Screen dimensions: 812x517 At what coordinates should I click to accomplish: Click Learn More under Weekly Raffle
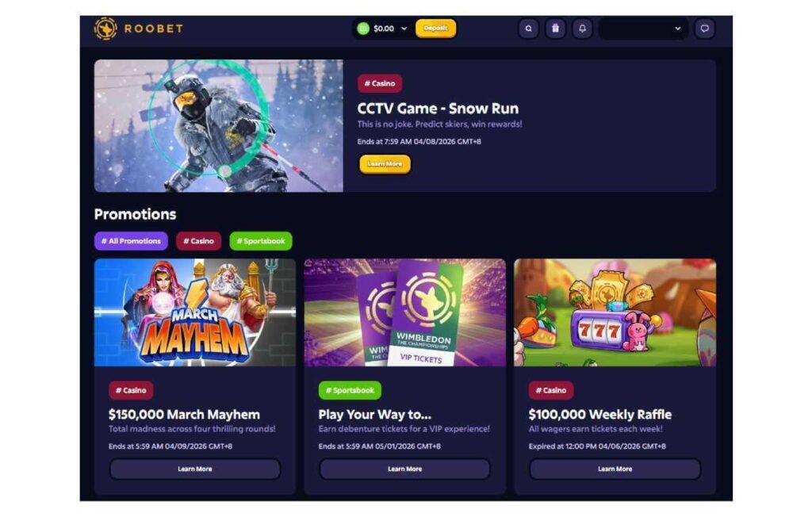(x=615, y=469)
